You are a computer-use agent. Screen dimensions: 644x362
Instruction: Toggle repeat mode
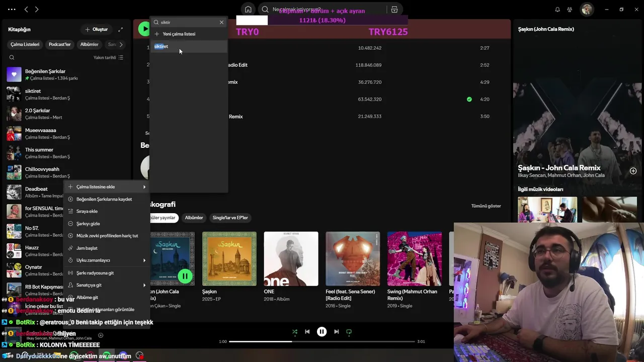(x=349, y=332)
